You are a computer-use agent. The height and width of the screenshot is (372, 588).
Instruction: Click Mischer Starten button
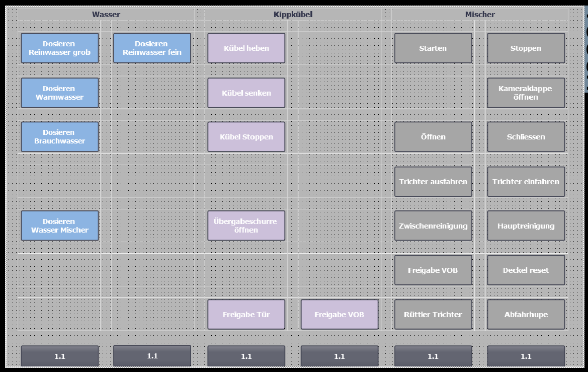[x=433, y=48]
